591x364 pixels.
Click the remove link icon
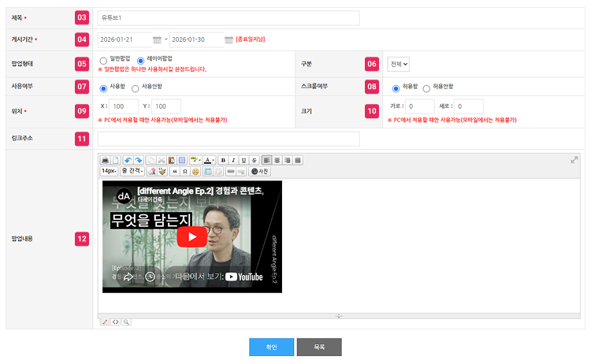pyautogui.click(x=241, y=172)
